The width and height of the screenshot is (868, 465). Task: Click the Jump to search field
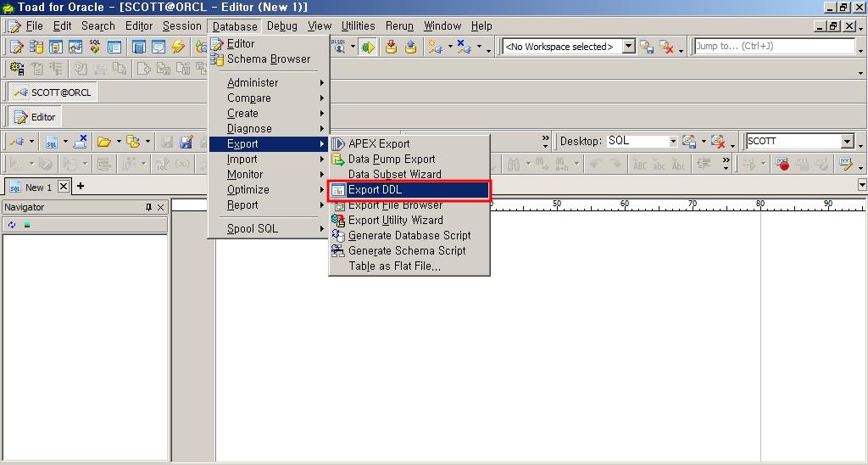tap(774, 47)
